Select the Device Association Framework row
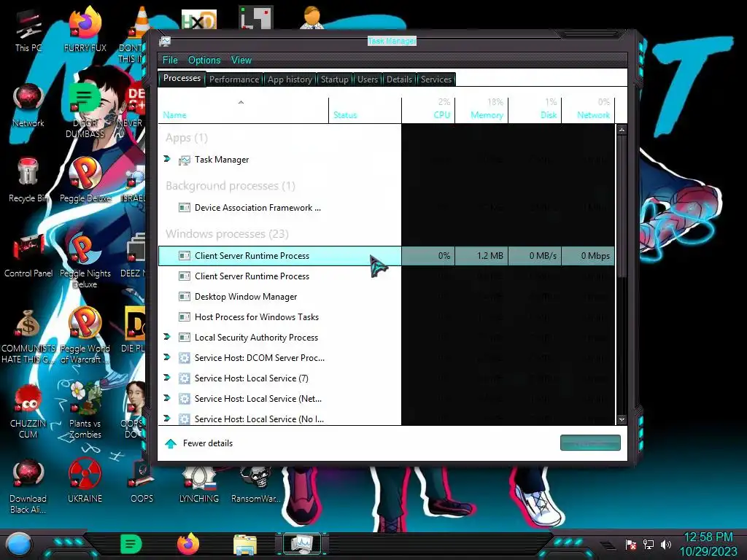Image resolution: width=747 pixels, height=560 pixels. point(387,208)
